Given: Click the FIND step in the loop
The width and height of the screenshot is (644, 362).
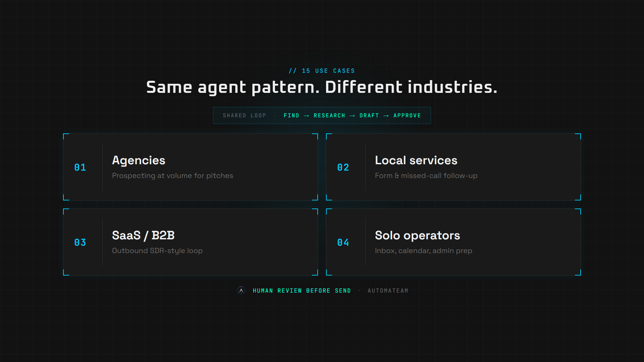Looking at the screenshot, I should click(291, 115).
